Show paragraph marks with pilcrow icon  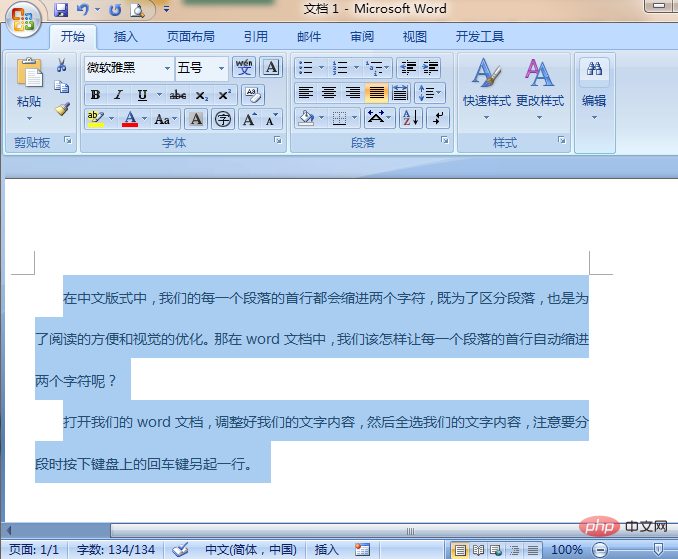[x=438, y=119]
